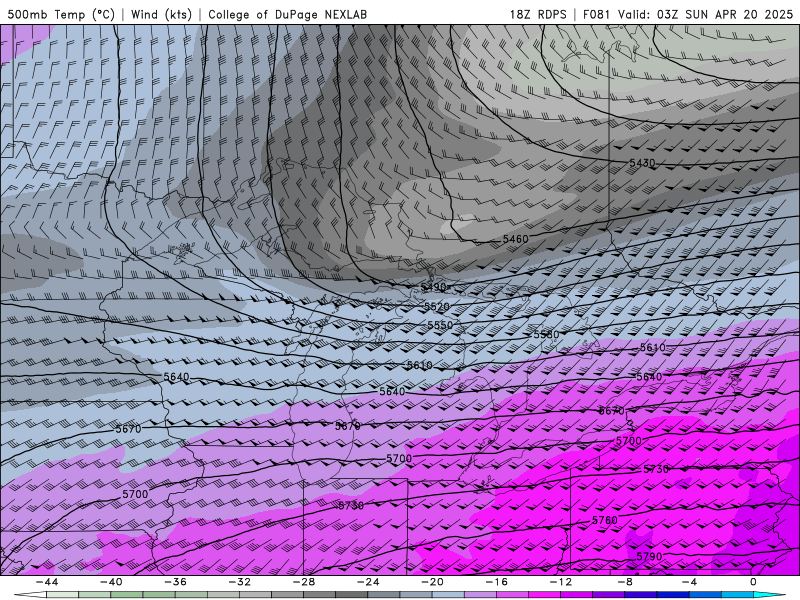Click the -8 colorbar tick label
The height and width of the screenshot is (600, 800).
point(625,582)
